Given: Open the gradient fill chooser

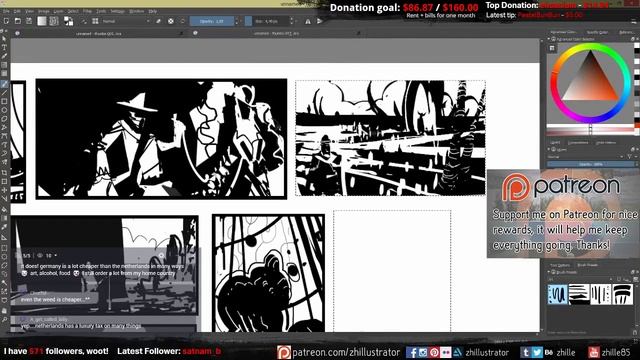Looking at the screenshot, I should click(42, 21).
